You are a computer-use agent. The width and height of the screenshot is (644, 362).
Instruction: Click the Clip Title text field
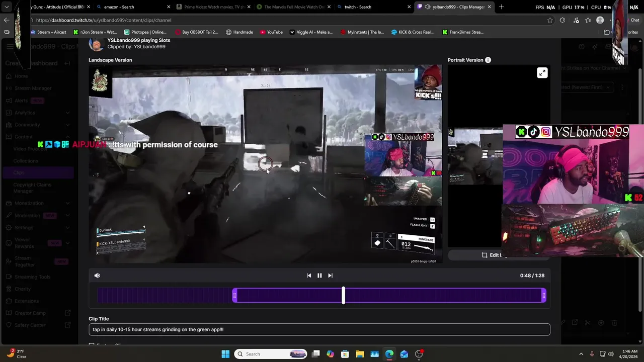pyautogui.click(x=319, y=329)
